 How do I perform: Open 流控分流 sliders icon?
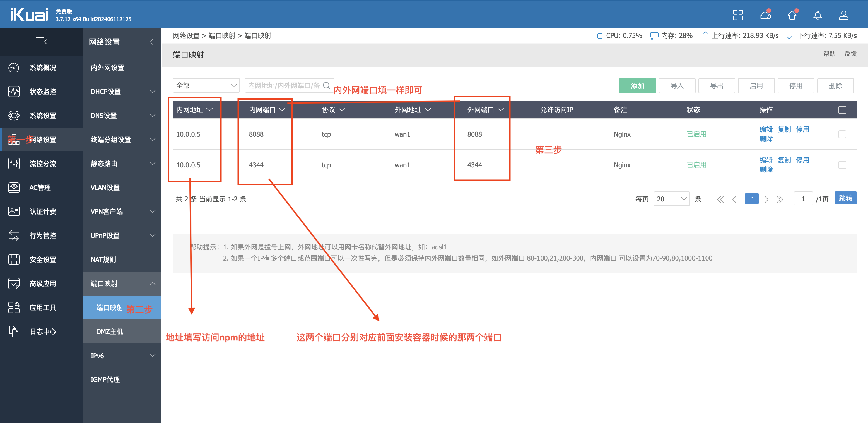click(14, 164)
